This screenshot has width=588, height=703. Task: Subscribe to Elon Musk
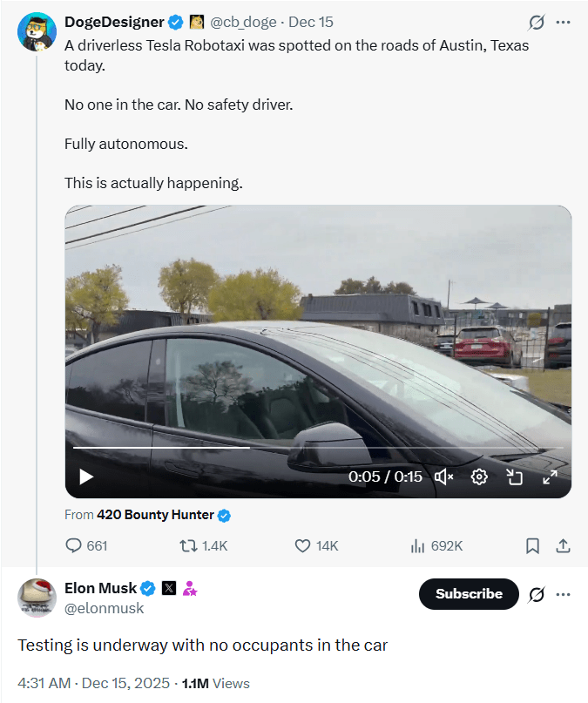469,593
